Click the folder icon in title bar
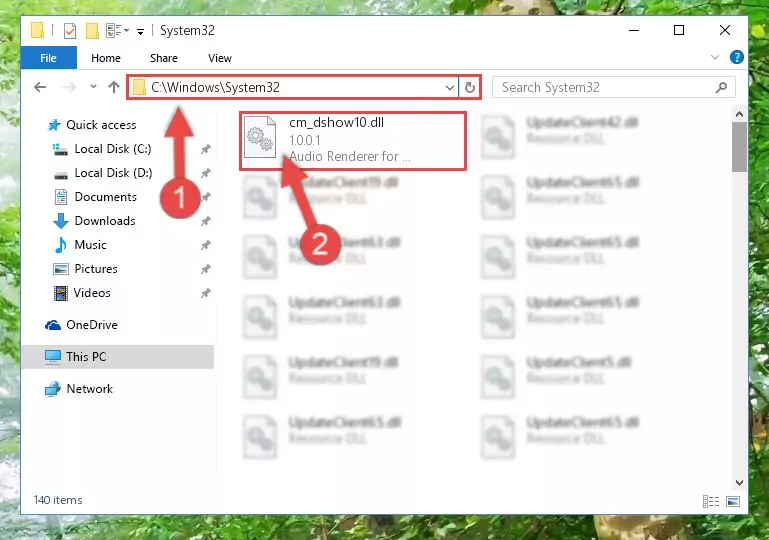Screen dimensions: 769x540 [x=37, y=30]
